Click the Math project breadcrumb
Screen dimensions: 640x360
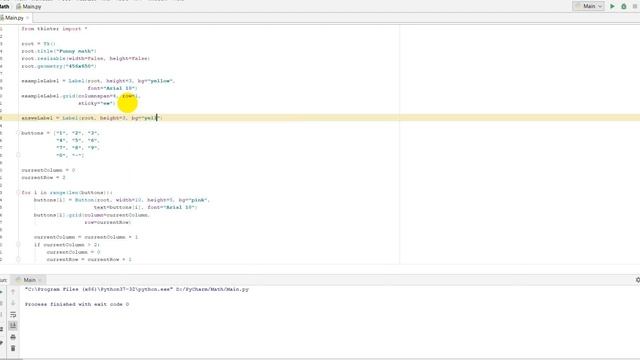[4, 7]
